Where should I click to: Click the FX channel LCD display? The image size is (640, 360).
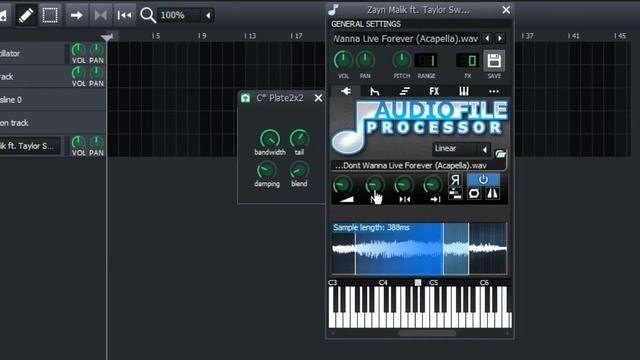click(468, 61)
